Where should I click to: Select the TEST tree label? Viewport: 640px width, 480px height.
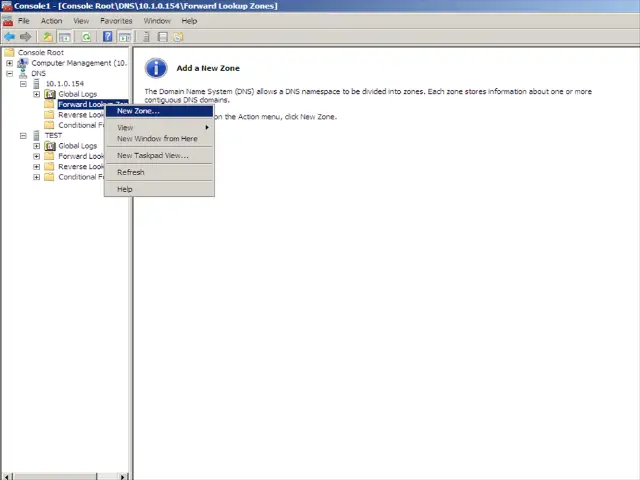point(53,136)
